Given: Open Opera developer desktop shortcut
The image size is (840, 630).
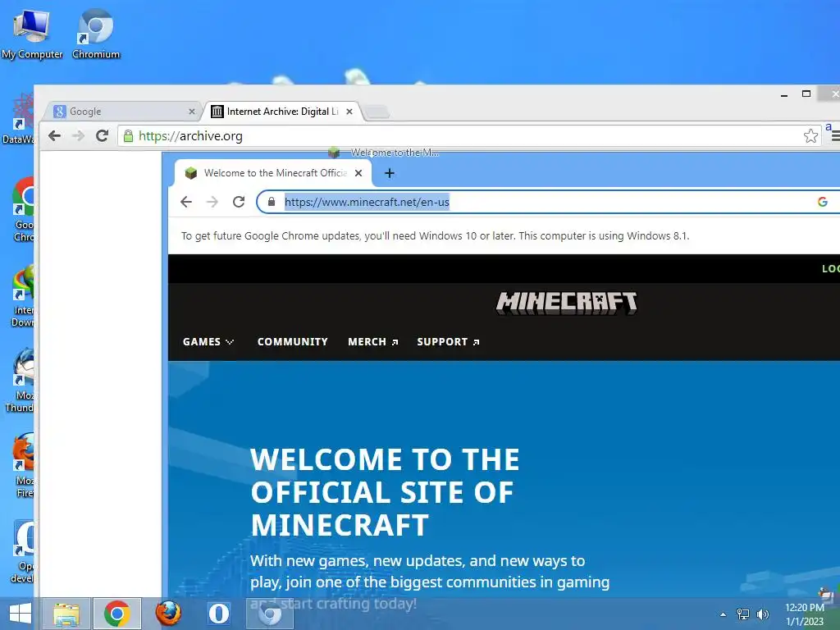Looking at the screenshot, I should pyautogui.click(x=22, y=551).
